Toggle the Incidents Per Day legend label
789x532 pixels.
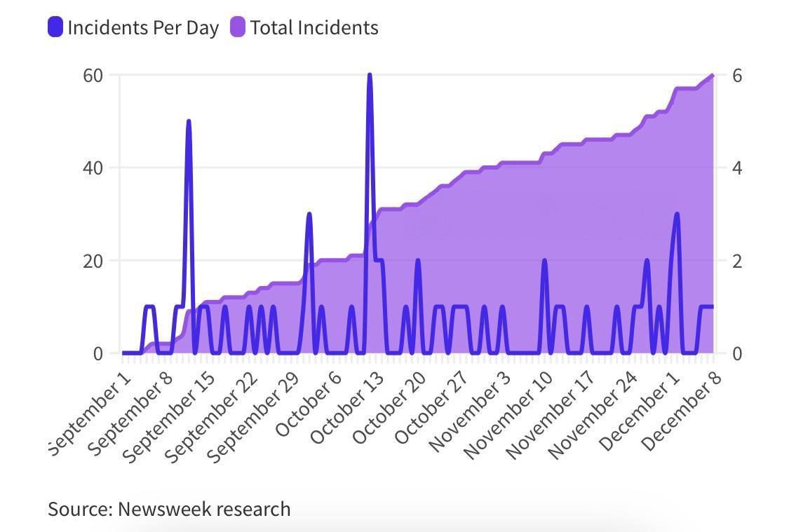point(143,28)
